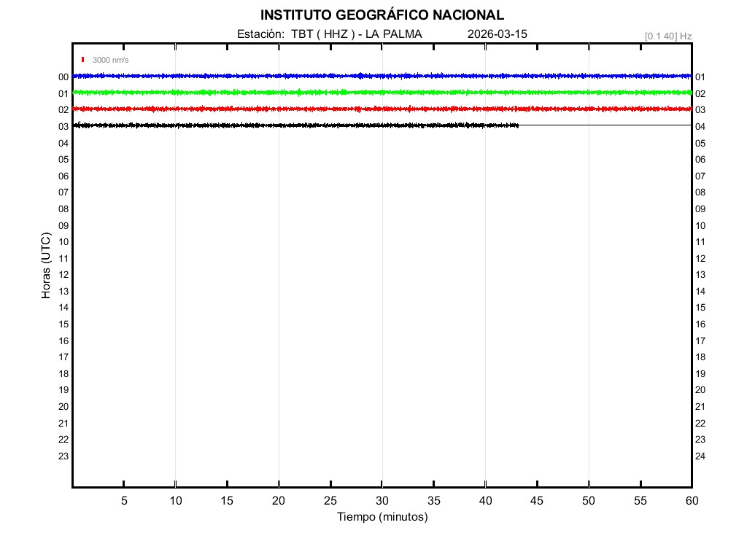
Task: Click hour label 23 on the left axis
Action: coord(63,456)
